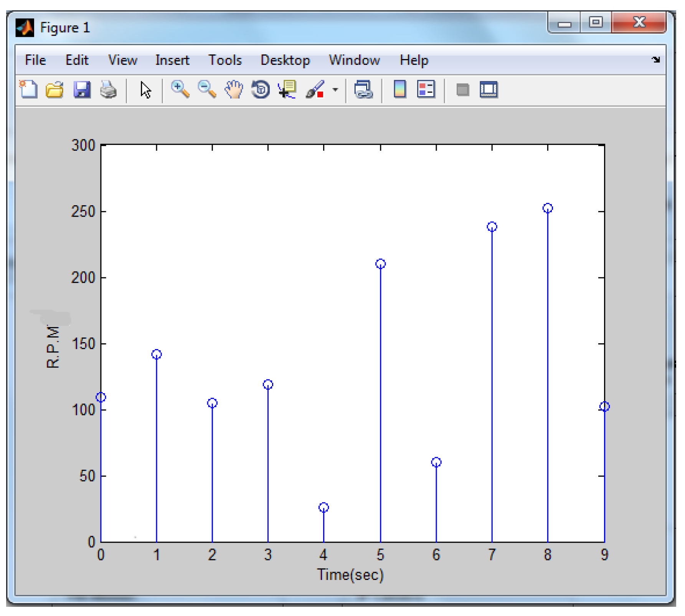Toggle the Pan hand tool
Screen dimensions: 685x616
tap(234, 90)
